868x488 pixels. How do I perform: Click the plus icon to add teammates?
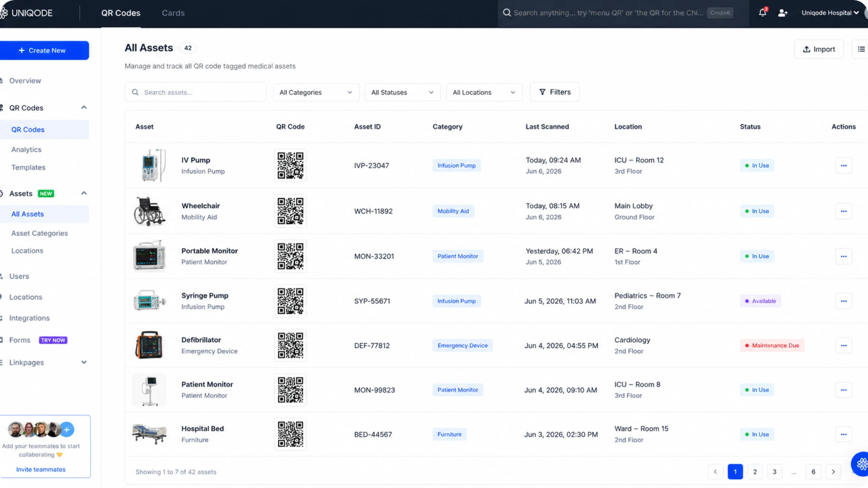coord(67,429)
